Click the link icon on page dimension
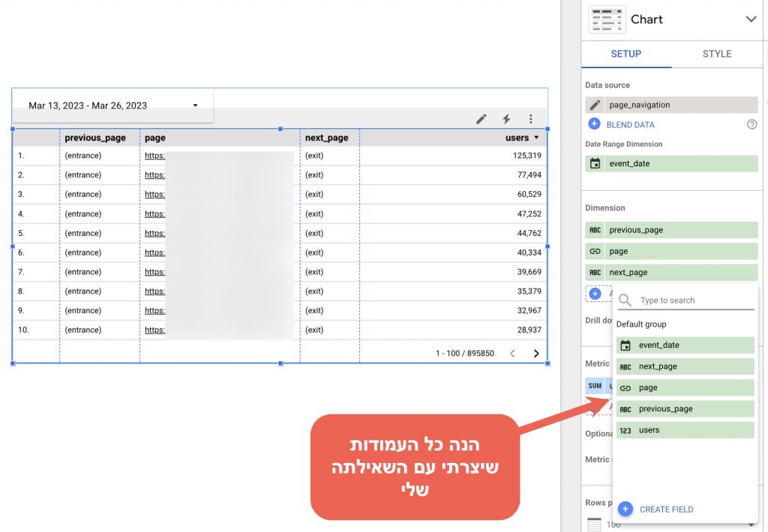Viewport: 768px width, 532px height. tap(595, 251)
